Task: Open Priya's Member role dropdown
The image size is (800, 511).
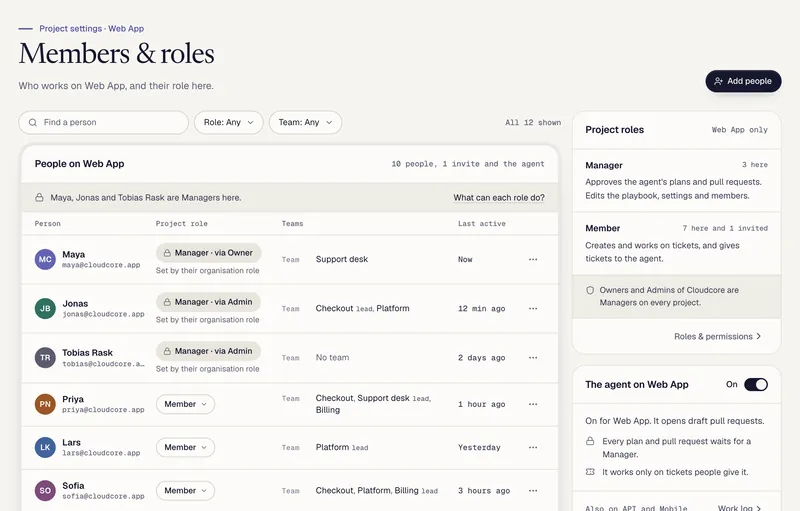Action: [185, 404]
